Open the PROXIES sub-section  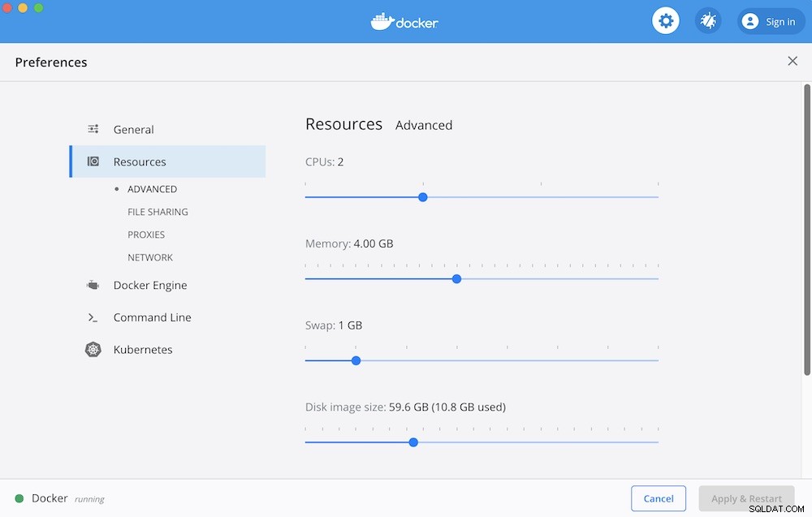point(146,235)
